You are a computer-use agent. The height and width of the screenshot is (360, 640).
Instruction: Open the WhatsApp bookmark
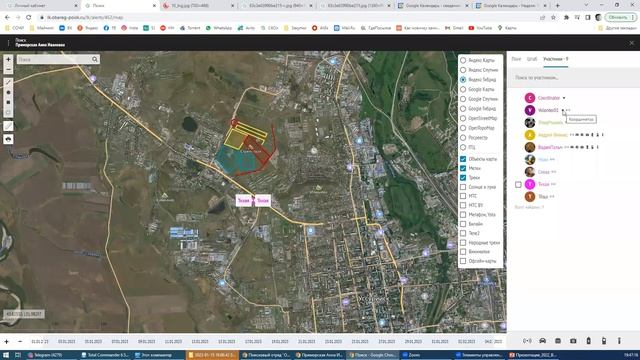218,28
